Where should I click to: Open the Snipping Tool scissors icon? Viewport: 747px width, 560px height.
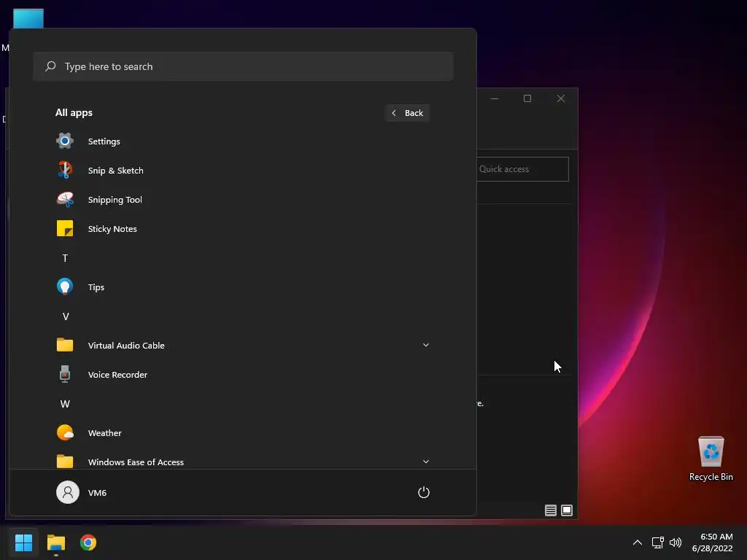click(x=65, y=199)
